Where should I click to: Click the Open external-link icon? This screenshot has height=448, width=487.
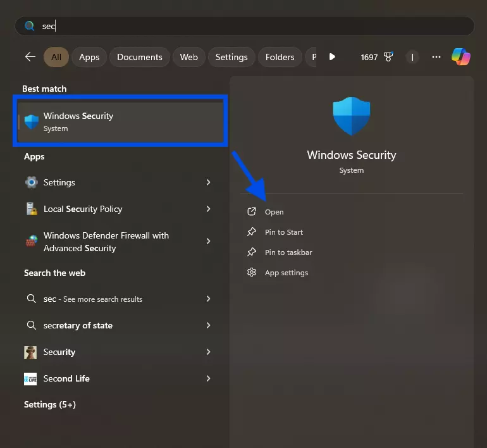click(x=252, y=211)
